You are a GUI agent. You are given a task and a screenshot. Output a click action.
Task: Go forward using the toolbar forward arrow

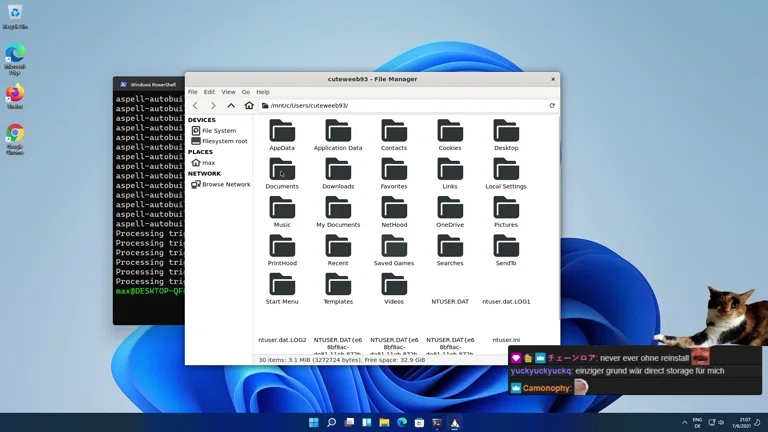tap(213, 105)
